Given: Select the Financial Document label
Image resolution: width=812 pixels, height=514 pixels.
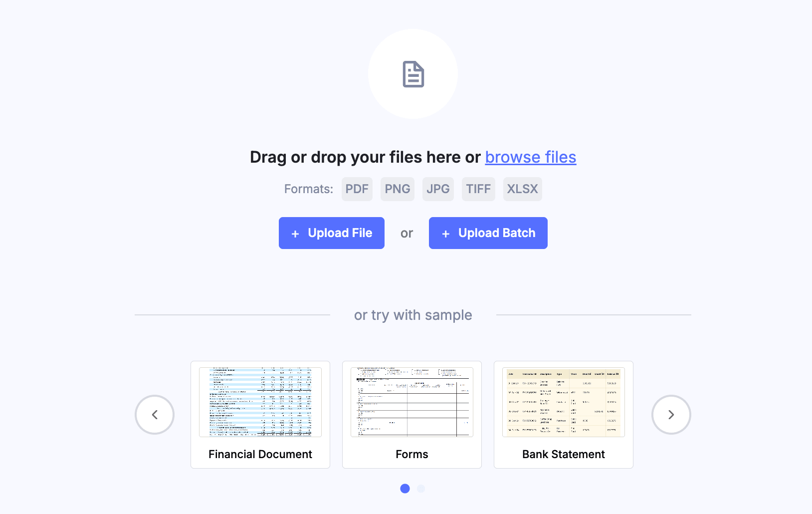Looking at the screenshot, I should [x=260, y=454].
